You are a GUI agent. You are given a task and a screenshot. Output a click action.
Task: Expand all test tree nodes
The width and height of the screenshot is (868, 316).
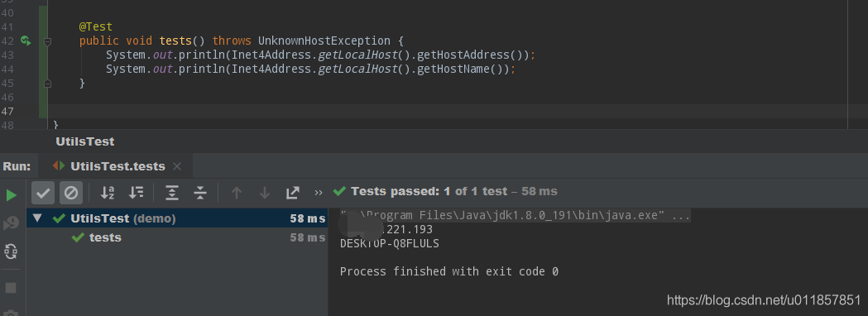[x=172, y=193]
